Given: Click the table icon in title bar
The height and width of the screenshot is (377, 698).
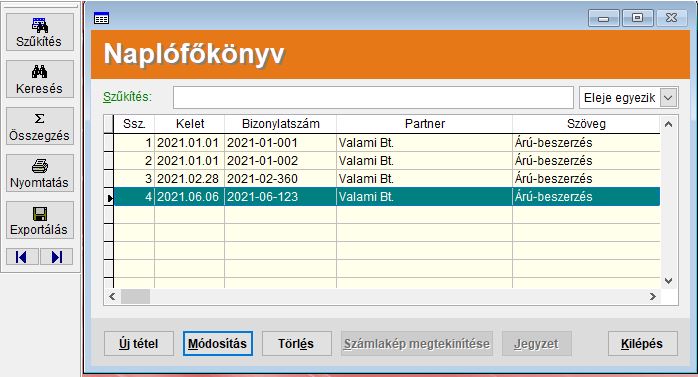Looking at the screenshot, I should pos(101,19).
